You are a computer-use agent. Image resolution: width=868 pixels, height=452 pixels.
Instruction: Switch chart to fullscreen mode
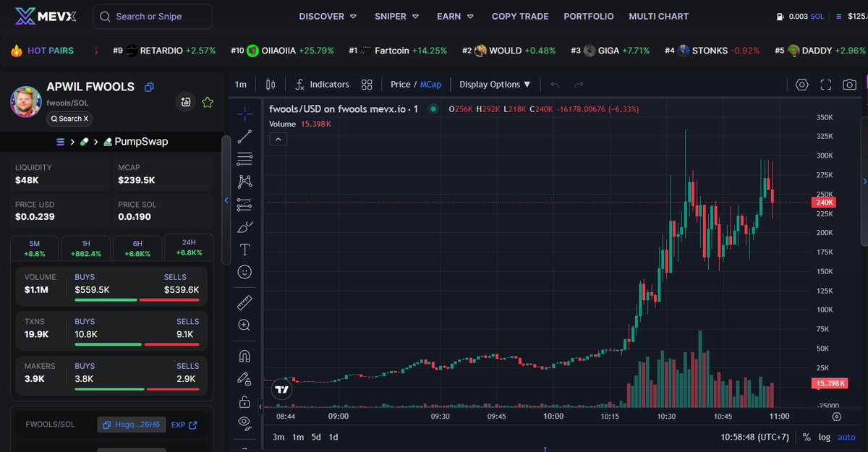(x=825, y=85)
